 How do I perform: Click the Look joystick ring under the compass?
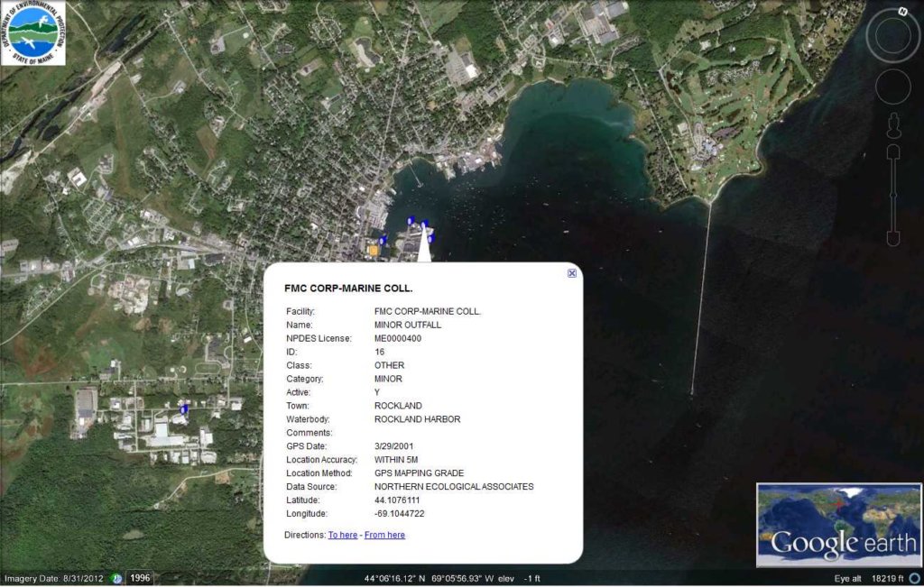(892, 36)
